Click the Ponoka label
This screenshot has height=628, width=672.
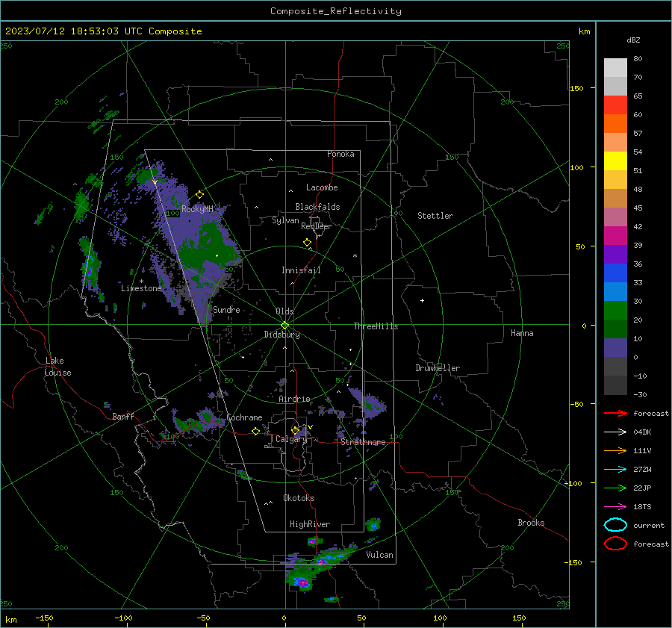pos(340,154)
